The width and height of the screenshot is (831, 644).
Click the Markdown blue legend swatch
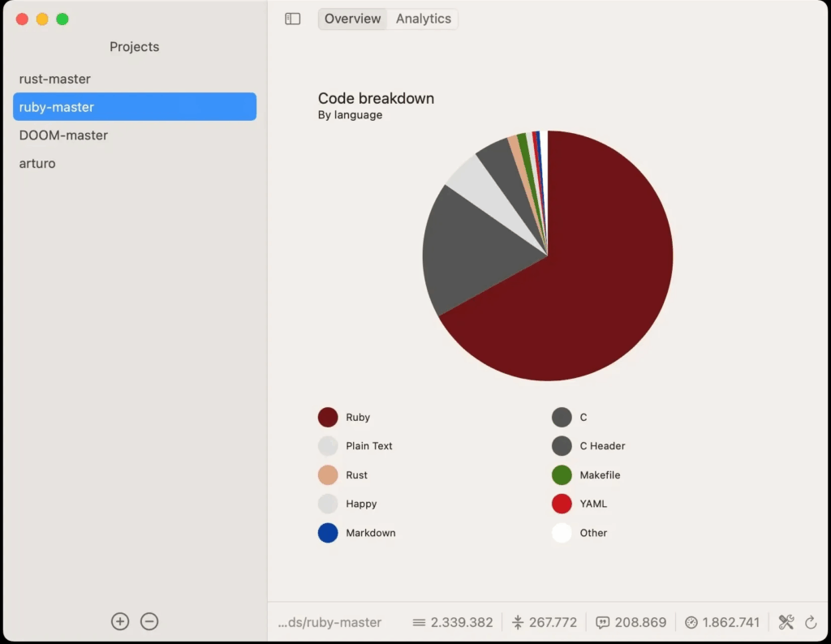point(328,533)
